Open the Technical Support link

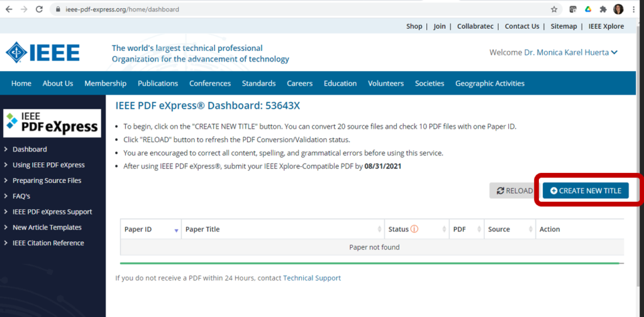click(312, 278)
